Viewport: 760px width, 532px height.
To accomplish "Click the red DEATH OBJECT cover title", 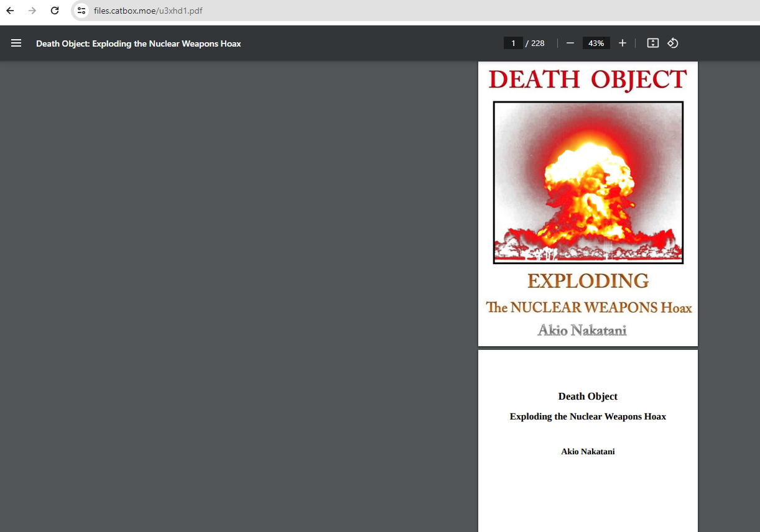I will 588,80.
